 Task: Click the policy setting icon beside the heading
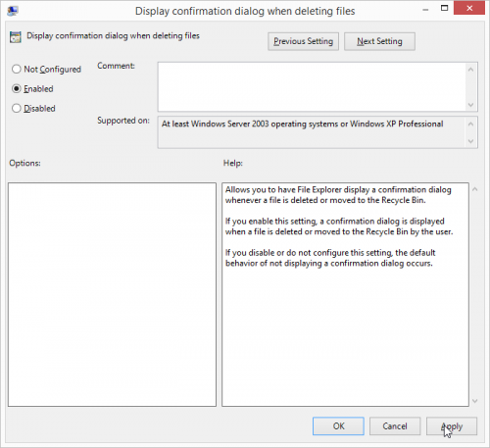(x=16, y=37)
